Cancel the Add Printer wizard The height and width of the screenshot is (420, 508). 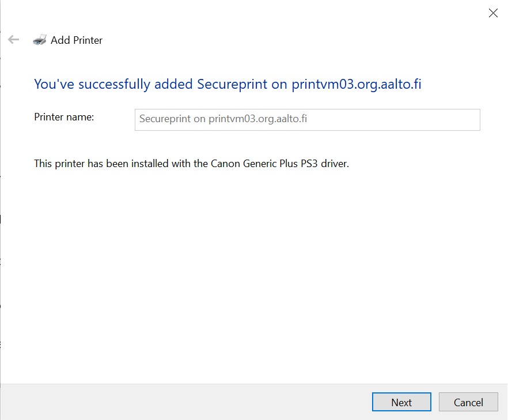(468, 402)
